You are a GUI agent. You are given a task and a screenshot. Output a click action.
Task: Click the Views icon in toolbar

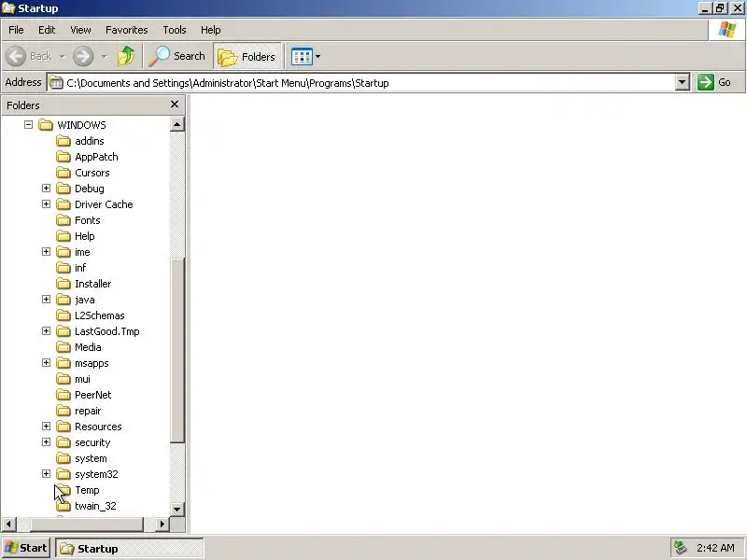pos(302,57)
